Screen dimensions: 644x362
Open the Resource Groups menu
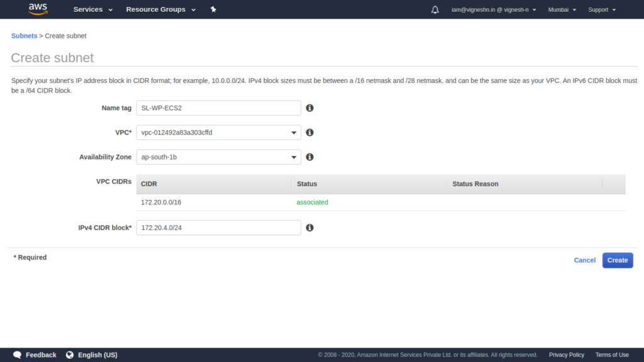click(x=160, y=9)
